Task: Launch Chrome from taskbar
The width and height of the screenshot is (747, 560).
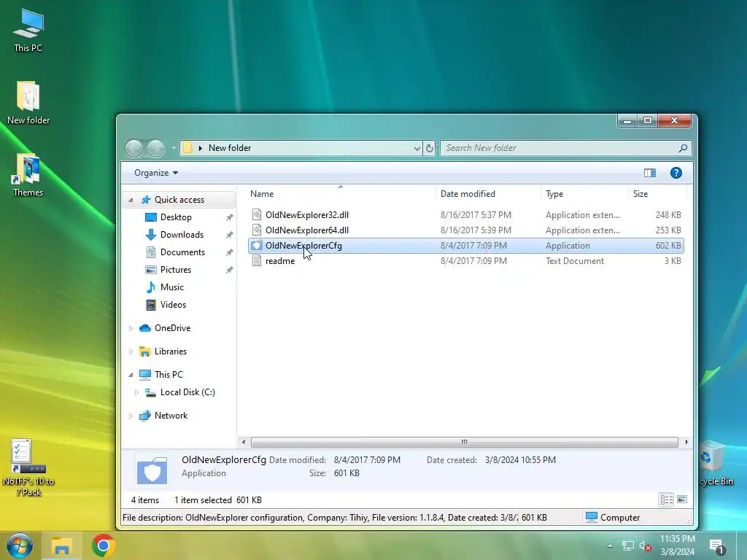Action: [104, 545]
